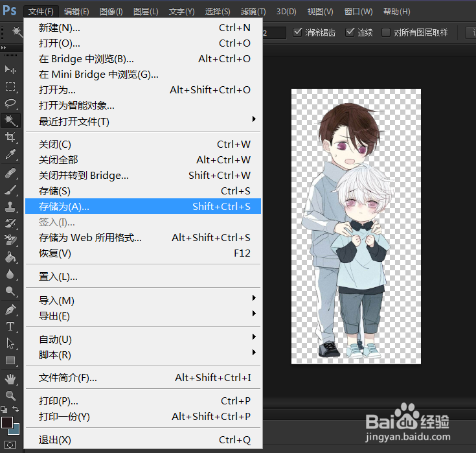Open the 编辑(E) menu

click(76, 12)
